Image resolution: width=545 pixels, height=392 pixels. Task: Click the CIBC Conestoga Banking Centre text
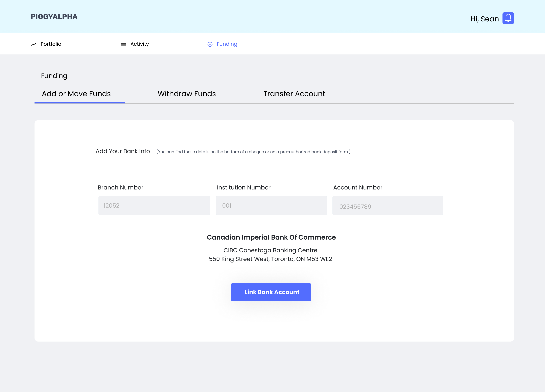pyautogui.click(x=270, y=250)
